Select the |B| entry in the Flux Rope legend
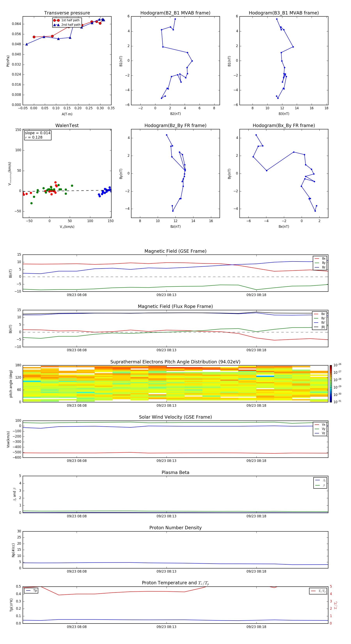Screen dimensions: 351x644 (x=320, y=327)
